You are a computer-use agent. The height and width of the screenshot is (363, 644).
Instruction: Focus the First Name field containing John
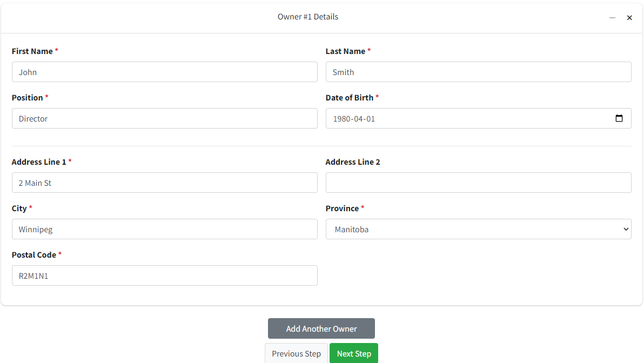pos(165,72)
